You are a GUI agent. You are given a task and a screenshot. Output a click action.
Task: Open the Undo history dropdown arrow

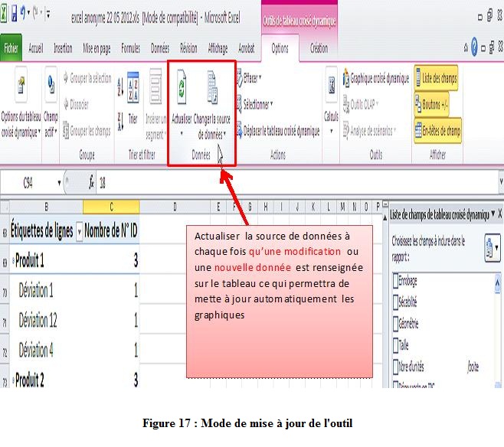[x=28, y=13]
